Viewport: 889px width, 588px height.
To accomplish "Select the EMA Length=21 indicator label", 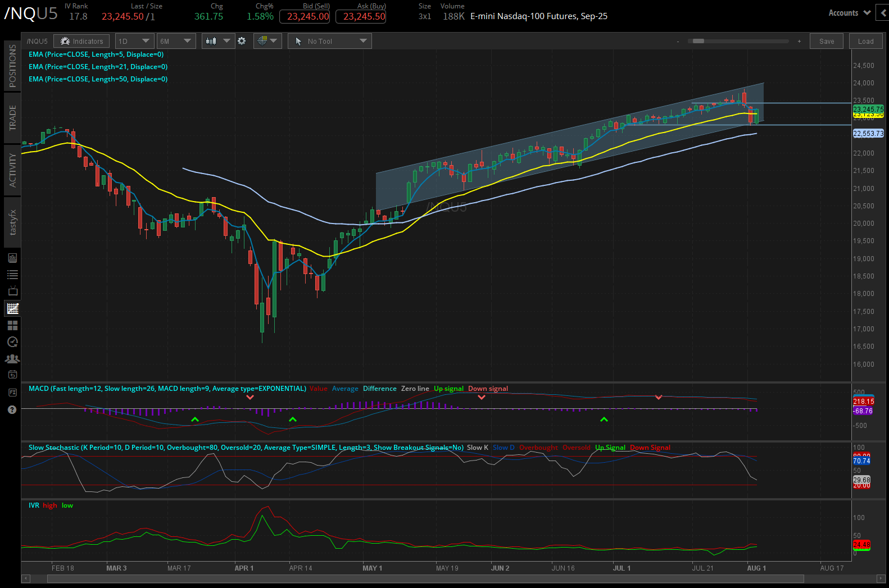I will [x=98, y=67].
